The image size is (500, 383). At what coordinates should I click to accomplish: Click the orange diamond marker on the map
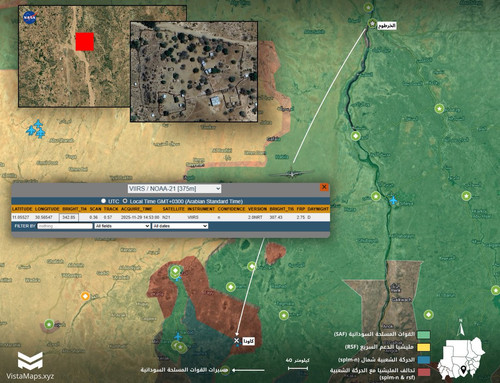85,296
